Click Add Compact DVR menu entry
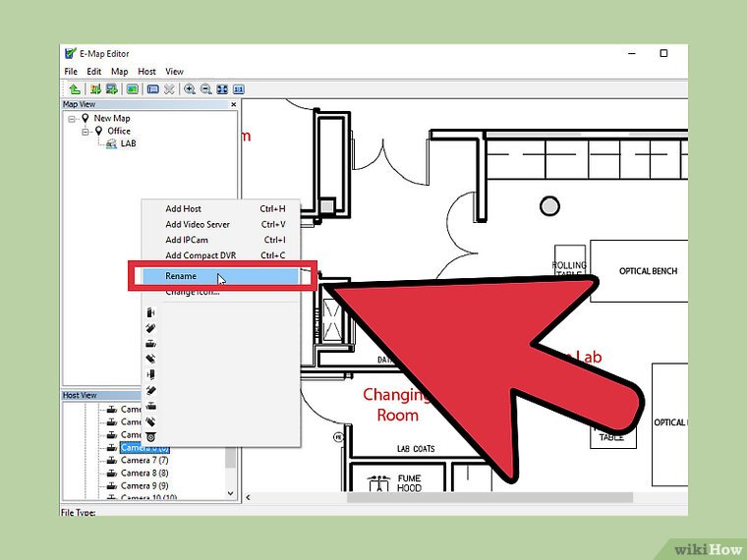 pos(201,255)
